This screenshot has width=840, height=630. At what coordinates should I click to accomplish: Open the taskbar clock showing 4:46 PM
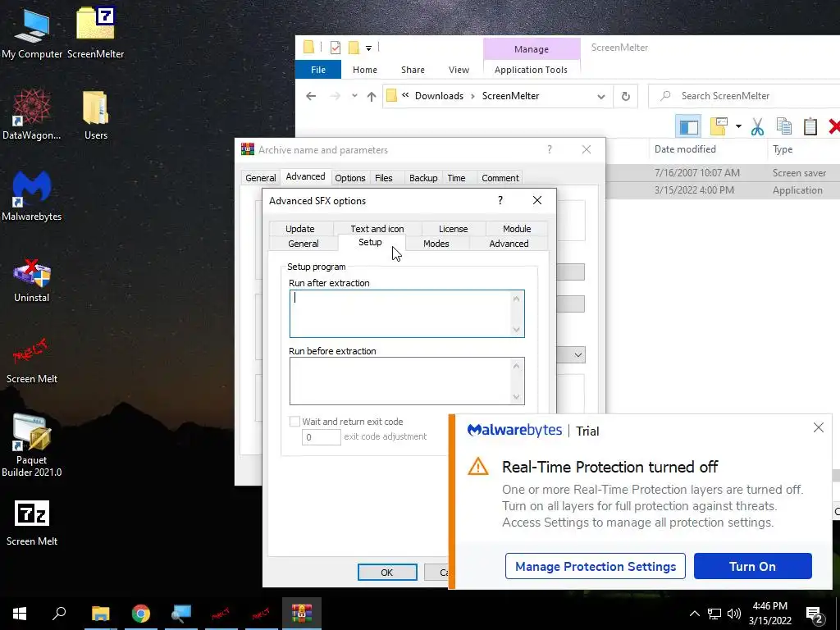pyautogui.click(x=769, y=614)
